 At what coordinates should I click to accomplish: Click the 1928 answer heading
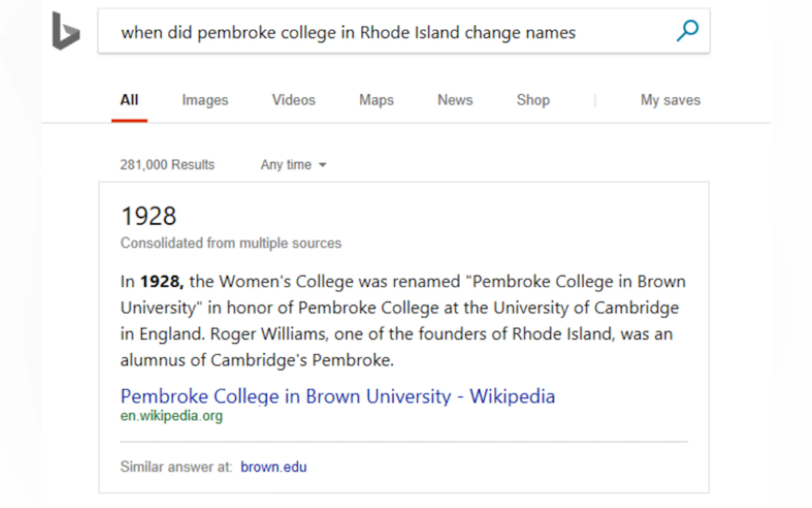(149, 215)
